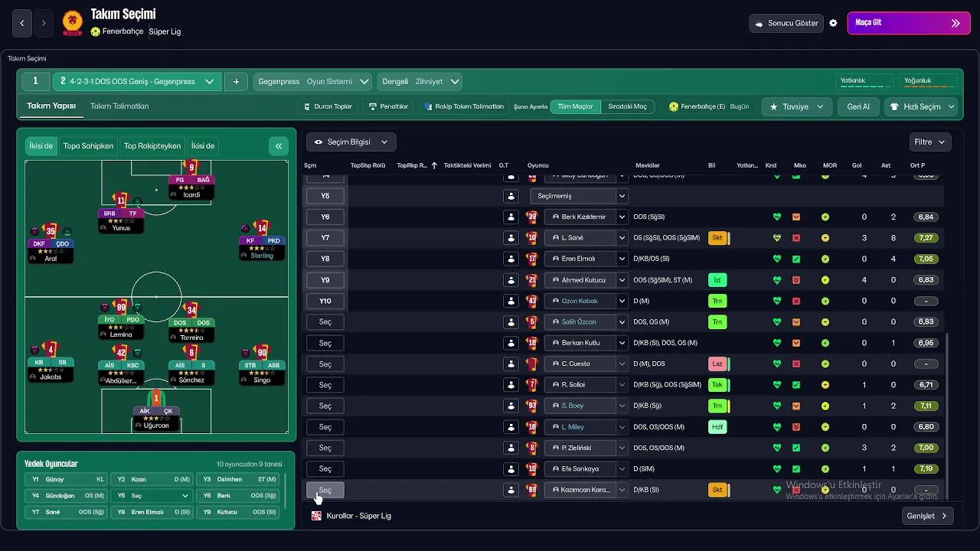Viewport: 980px width, 551px height.
Task: Open Duran Toplar set pieces
Action: 328,106
